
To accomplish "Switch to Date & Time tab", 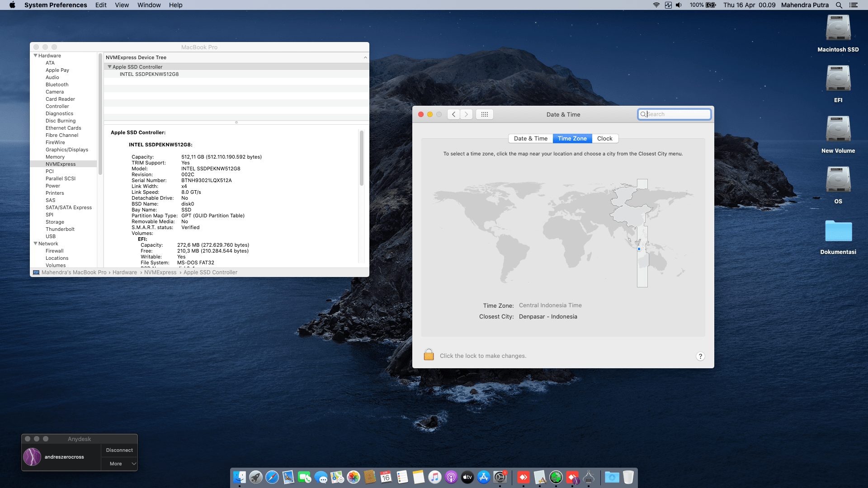I will point(530,139).
